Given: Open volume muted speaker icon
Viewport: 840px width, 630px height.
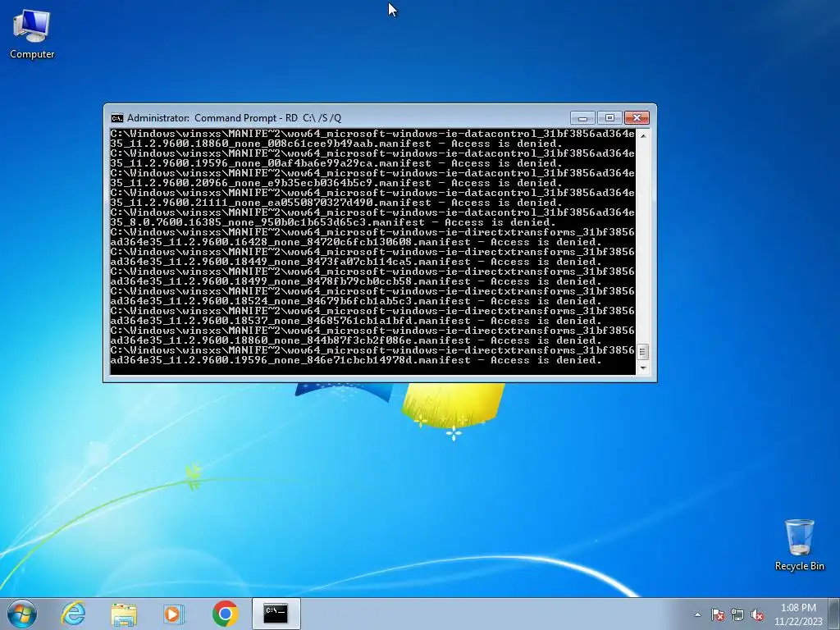Looking at the screenshot, I should 757,614.
